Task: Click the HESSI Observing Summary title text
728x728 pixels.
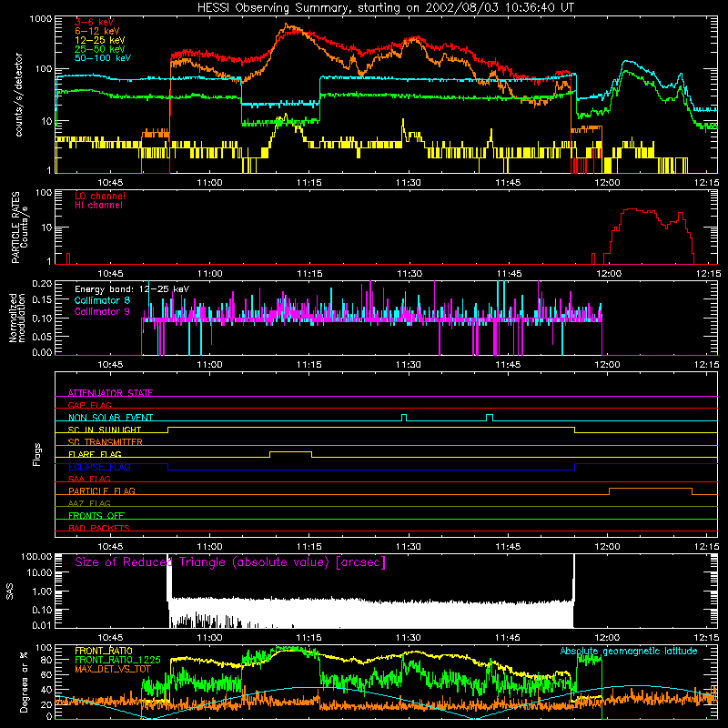Action: (385, 8)
